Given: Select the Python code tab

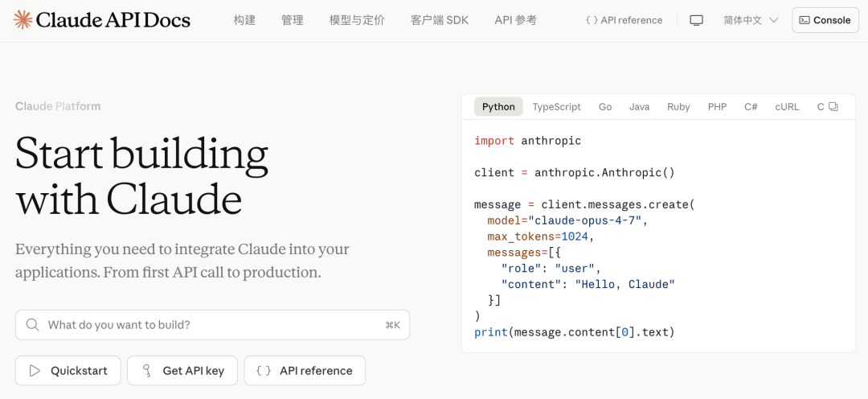Looking at the screenshot, I should [x=498, y=107].
